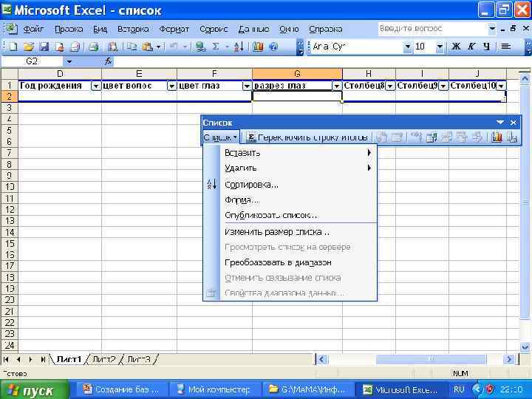Run spelling check from the toolbar
Viewport: 532px width, 399px height.
tap(112, 47)
